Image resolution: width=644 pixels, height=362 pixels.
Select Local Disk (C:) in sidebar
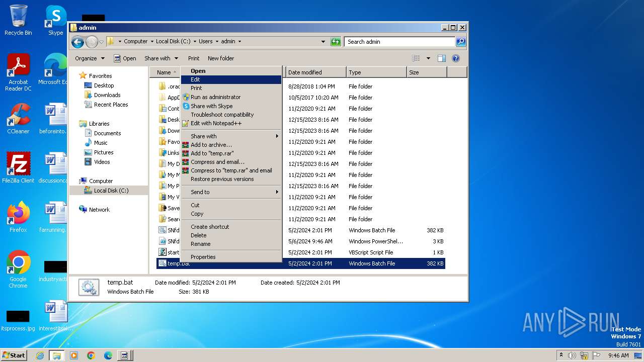tap(111, 191)
